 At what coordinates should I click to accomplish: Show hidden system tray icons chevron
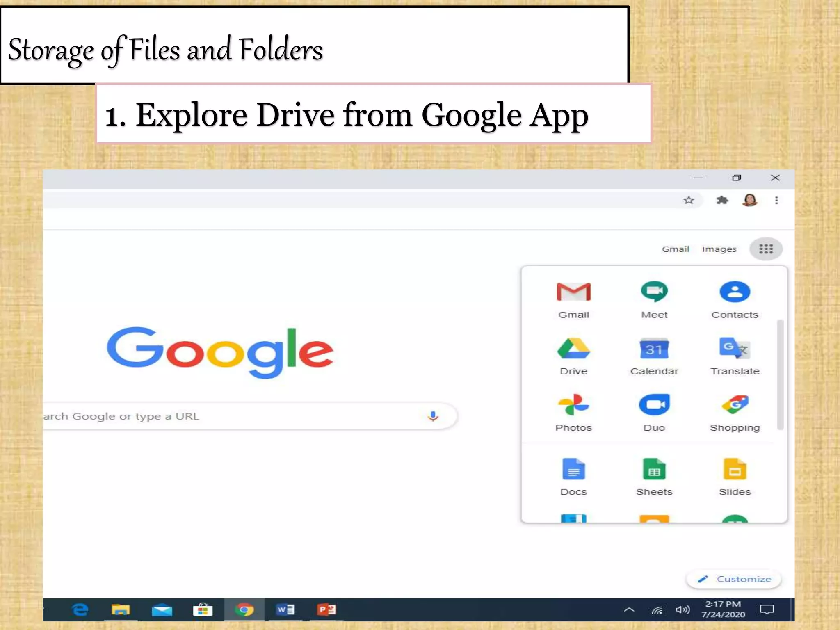tap(629, 610)
